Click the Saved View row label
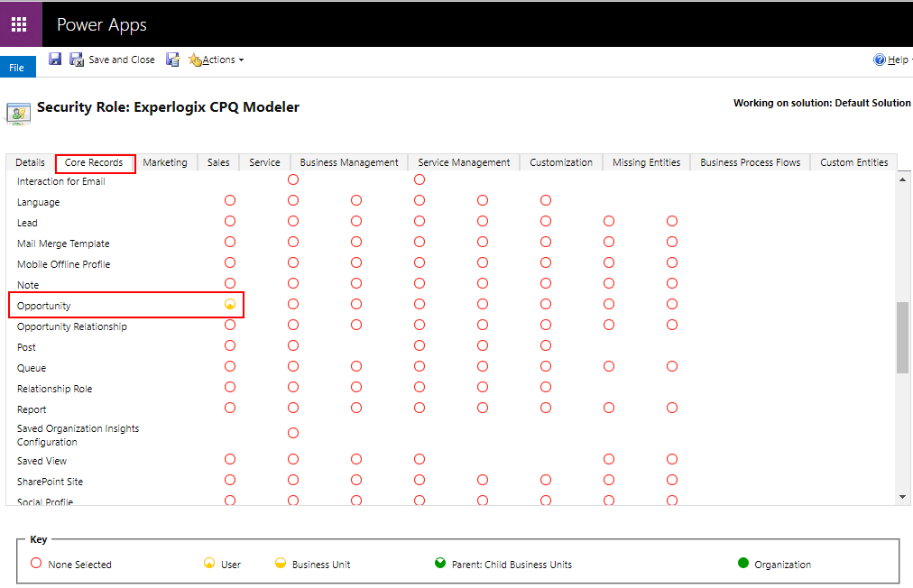The width and height of the screenshot is (913, 588). [41, 461]
